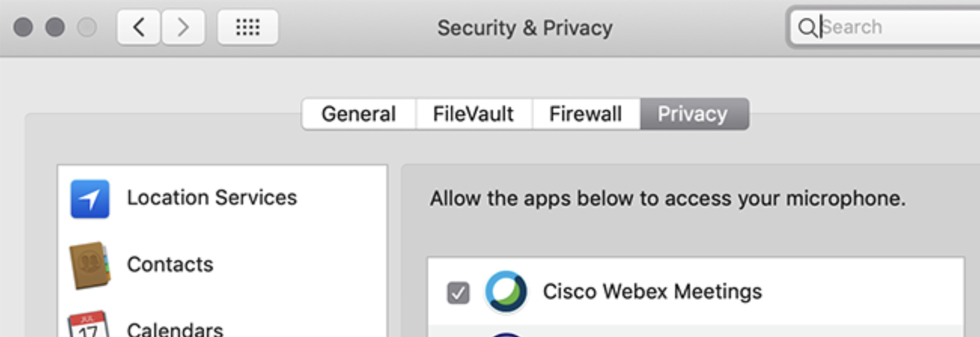Click the Cisco Webex Meetings app icon

coord(505,292)
